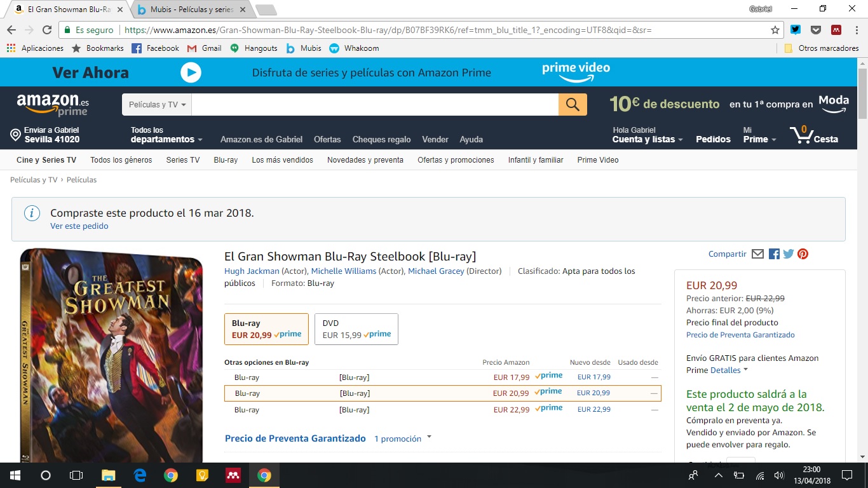
Task: Click the Pocket extension icon
Action: 816,30
